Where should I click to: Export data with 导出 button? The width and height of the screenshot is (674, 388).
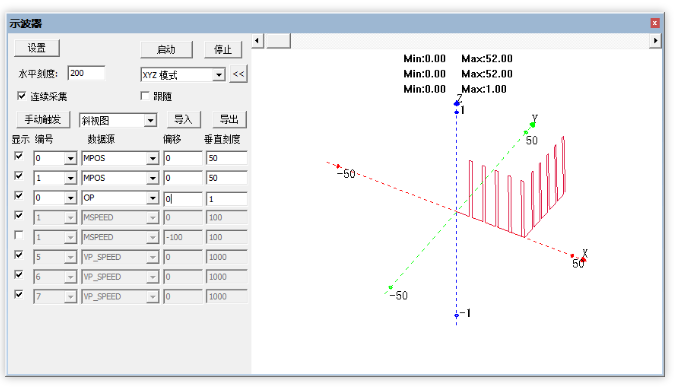[x=230, y=119]
